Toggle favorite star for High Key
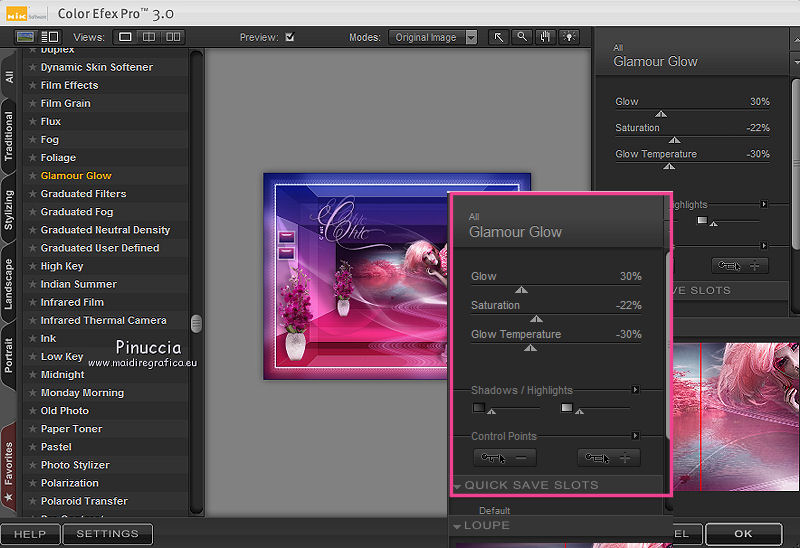The width and height of the screenshot is (800, 548). tap(33, 266)
